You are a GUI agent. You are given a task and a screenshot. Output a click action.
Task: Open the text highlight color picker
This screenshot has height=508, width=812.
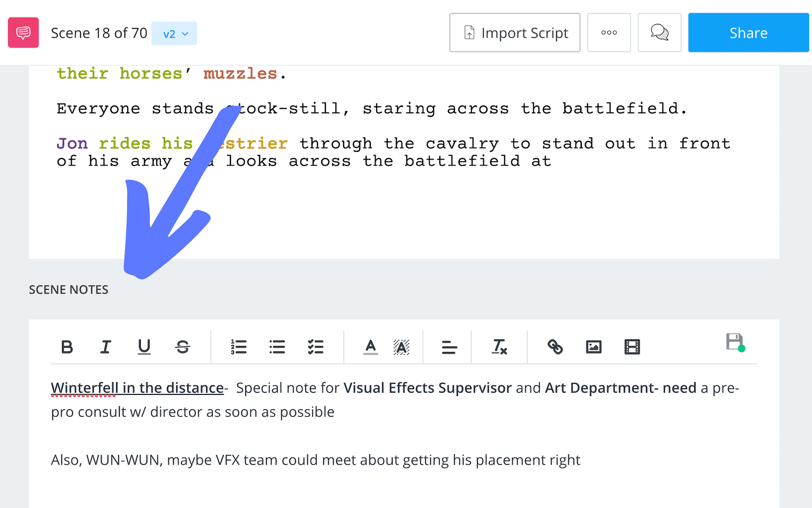coord(401,347)
